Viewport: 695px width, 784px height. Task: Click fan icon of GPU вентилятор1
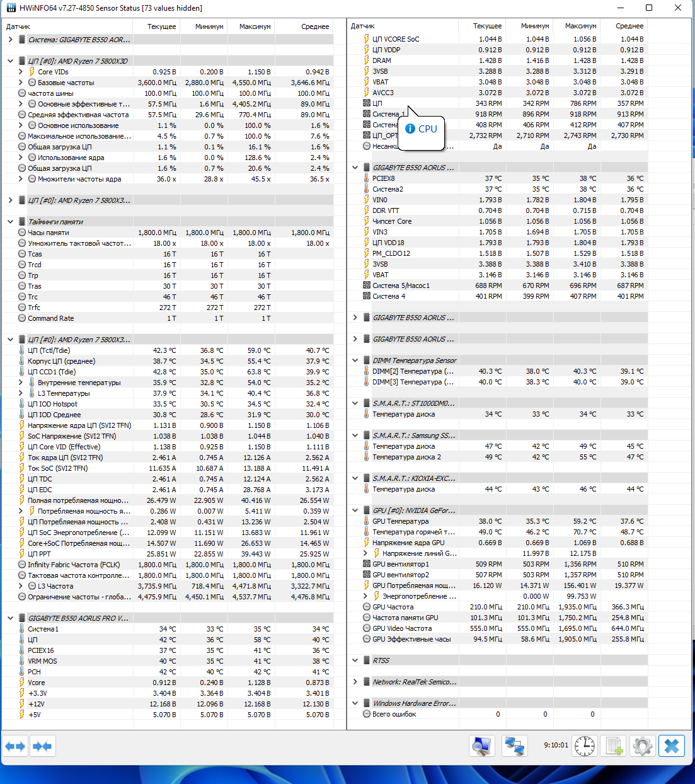(366, 564)
